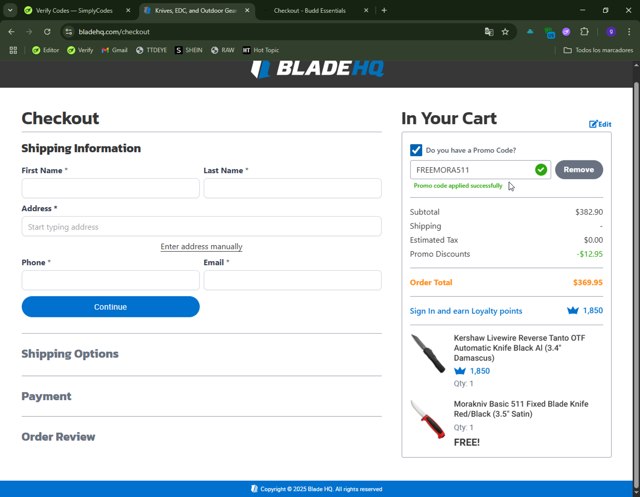Image resolution: width=640 pixels, height=497 pixels.
Task: Click the Edit cart link
Action: click(x=600, y=124)
